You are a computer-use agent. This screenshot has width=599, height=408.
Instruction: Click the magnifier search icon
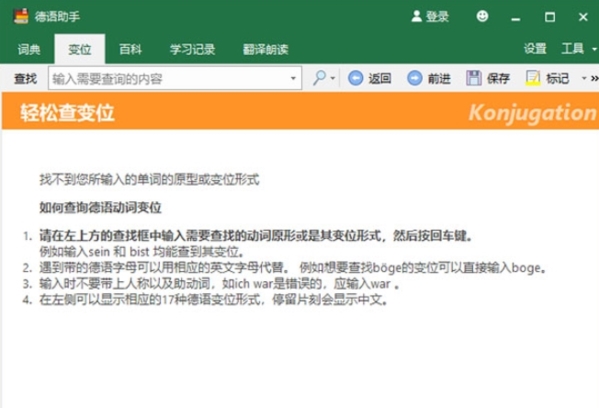pos(319,78)
